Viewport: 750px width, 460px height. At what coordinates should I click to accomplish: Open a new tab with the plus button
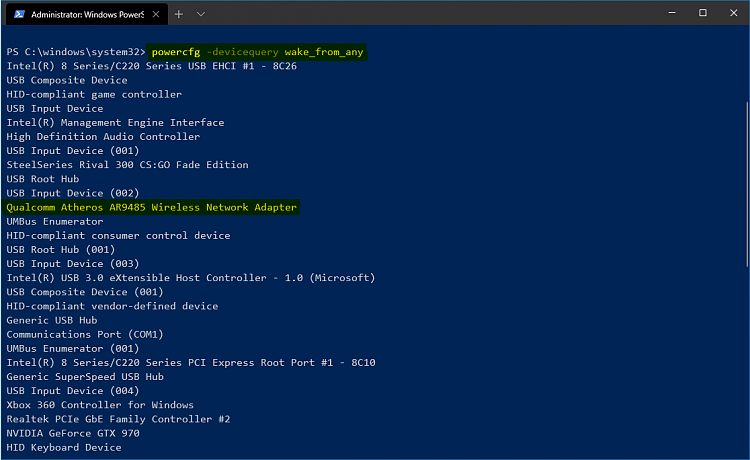click(x=178, y=14)
